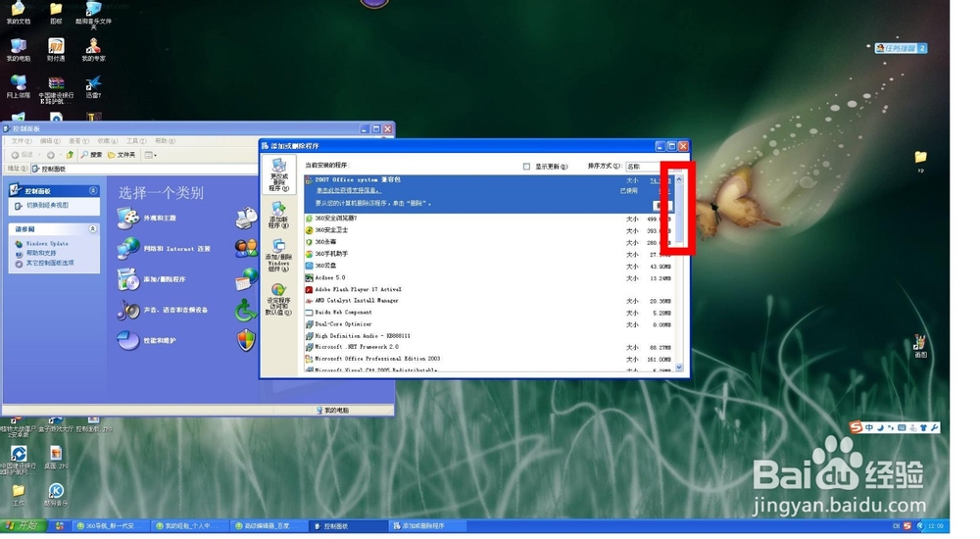Select the 360云盘 list row
The width and height of the screenshot is (980, 539).
(489, 267)
